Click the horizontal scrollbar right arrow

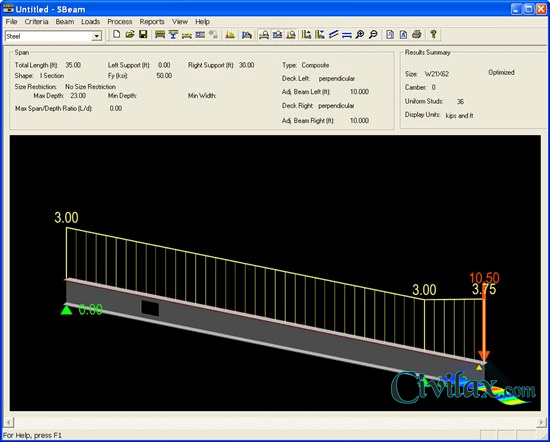coord(541,422)
